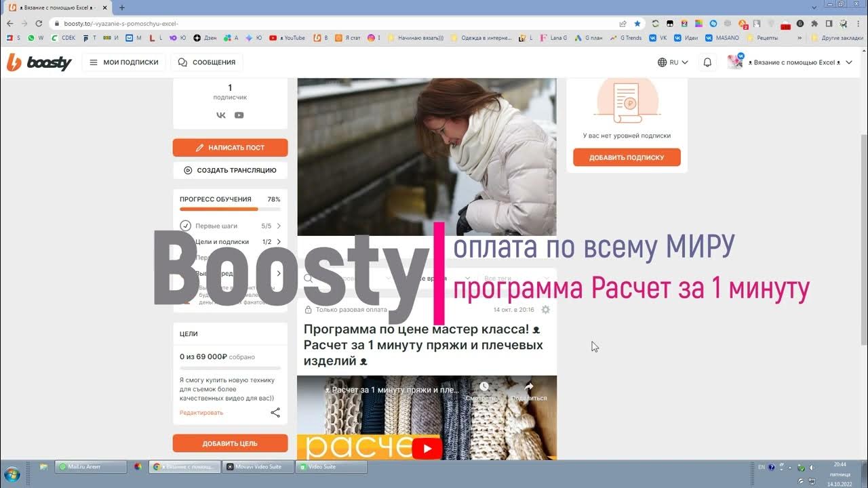
Task: Click the Редактировать goal link
Action: 201,413
